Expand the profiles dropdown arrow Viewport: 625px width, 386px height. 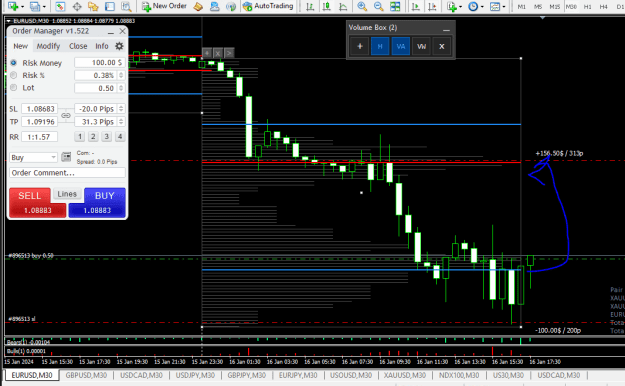pyautogui.click(x=44, y=7)
